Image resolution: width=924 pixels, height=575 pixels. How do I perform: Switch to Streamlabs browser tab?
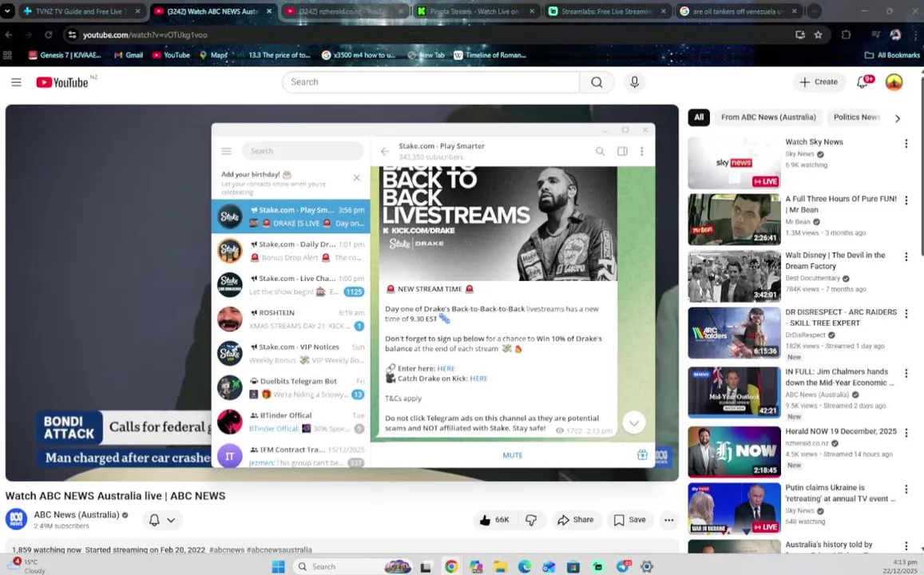coord(607,11)
